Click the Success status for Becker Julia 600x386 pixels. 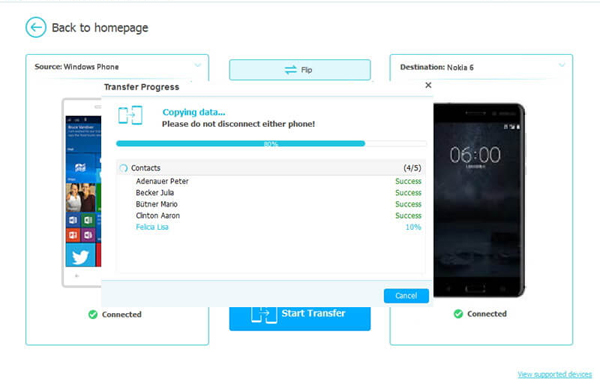(408, 193)
